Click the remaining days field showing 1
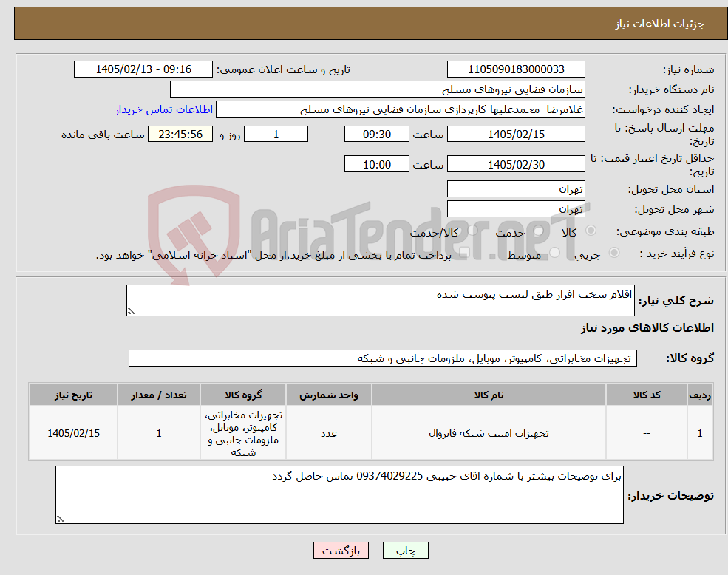This screenshot has width=728, height=575. 276,135
